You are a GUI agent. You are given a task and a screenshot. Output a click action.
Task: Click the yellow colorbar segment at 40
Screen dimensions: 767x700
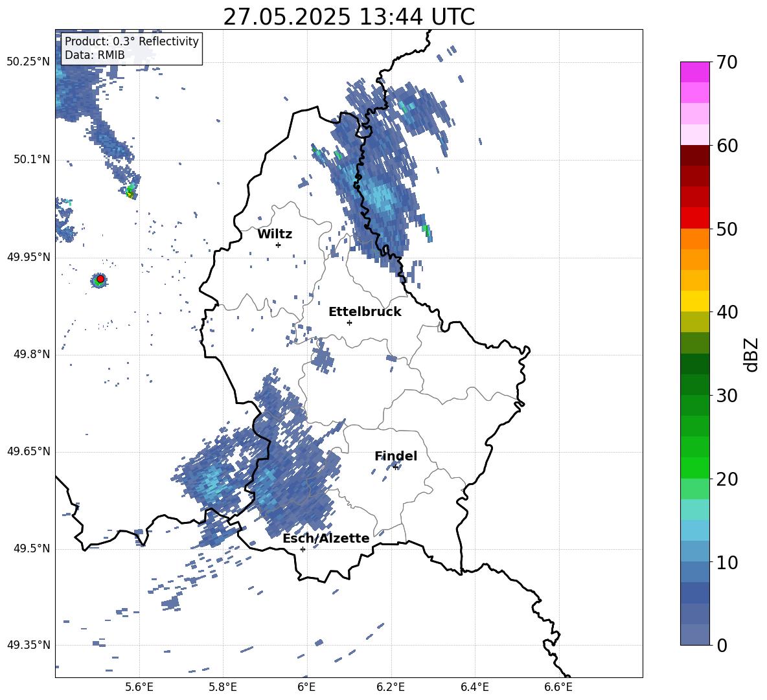[694, 302]
